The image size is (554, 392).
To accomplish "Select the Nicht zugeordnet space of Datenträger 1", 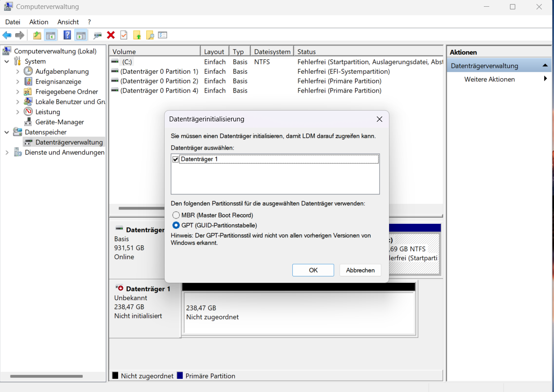I will tap(299, 312).
